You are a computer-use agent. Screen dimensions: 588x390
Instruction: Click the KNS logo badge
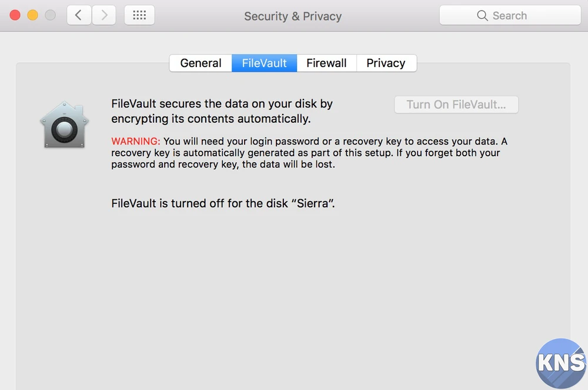tap(561, 363)
